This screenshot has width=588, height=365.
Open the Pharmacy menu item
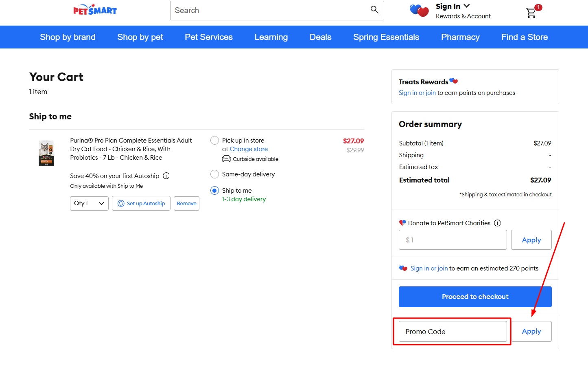[460, 37]
